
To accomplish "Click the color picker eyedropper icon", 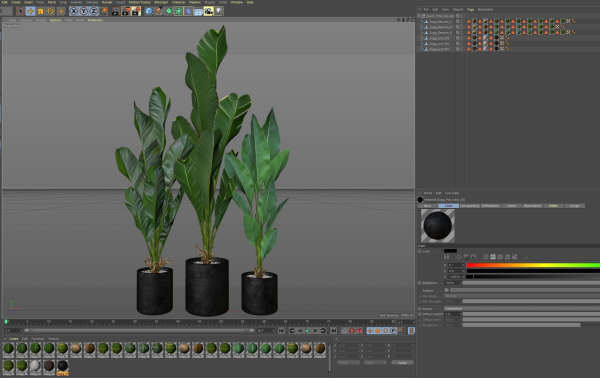I will (x=526, y=257).
